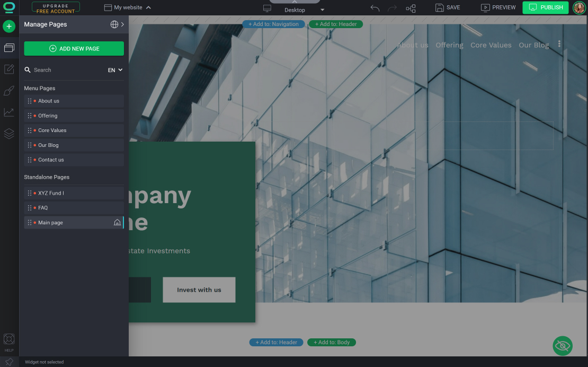The height and width of the screenshot is (367, 588).
Task: Click the PREVIEW button
Action: click(x=498, y=7)
